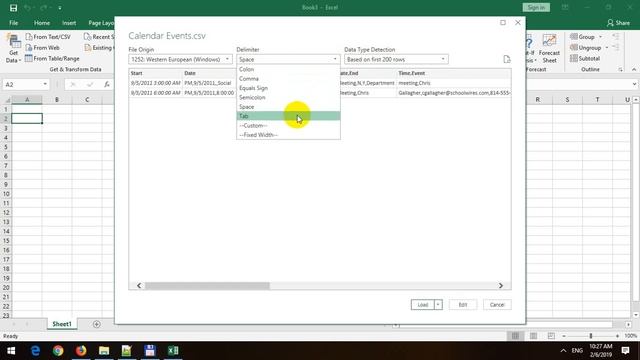Click the Start column header in preview

click(156, 73)
